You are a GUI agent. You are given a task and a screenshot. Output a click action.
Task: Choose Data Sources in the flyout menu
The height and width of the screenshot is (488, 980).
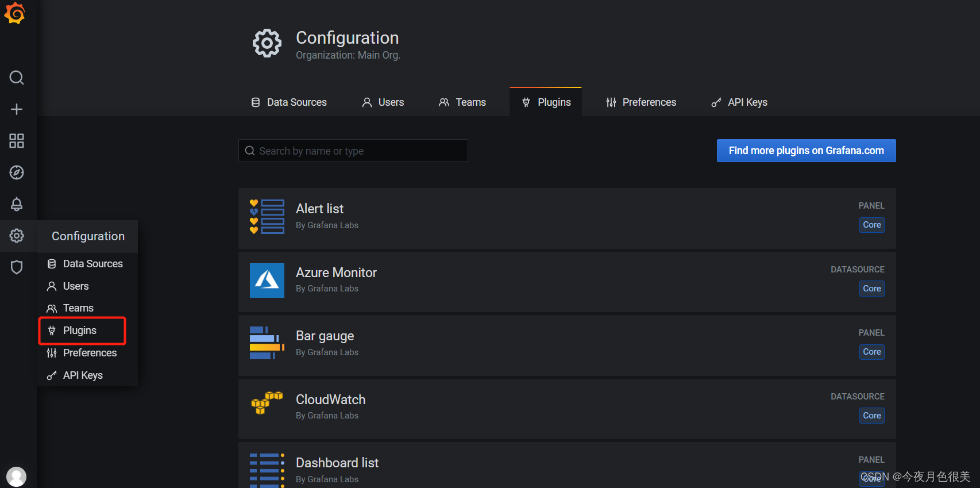(85, 264)
